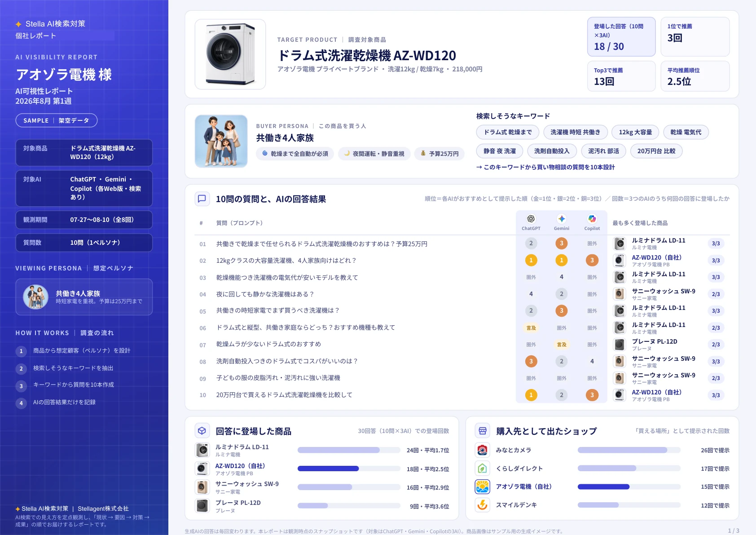Click ChatGPT gold rank 1 badge in question 02

531,260
